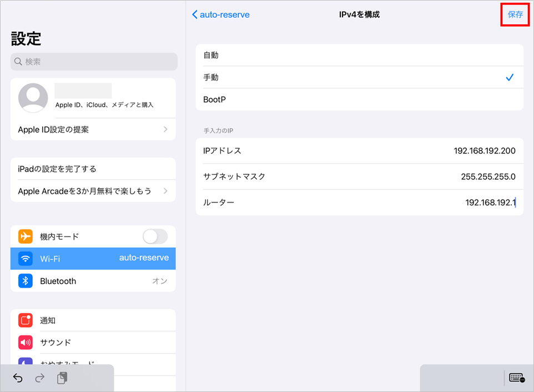
Task: Expand Apple ID設定の提案 row
Action: tap(93, 129)
